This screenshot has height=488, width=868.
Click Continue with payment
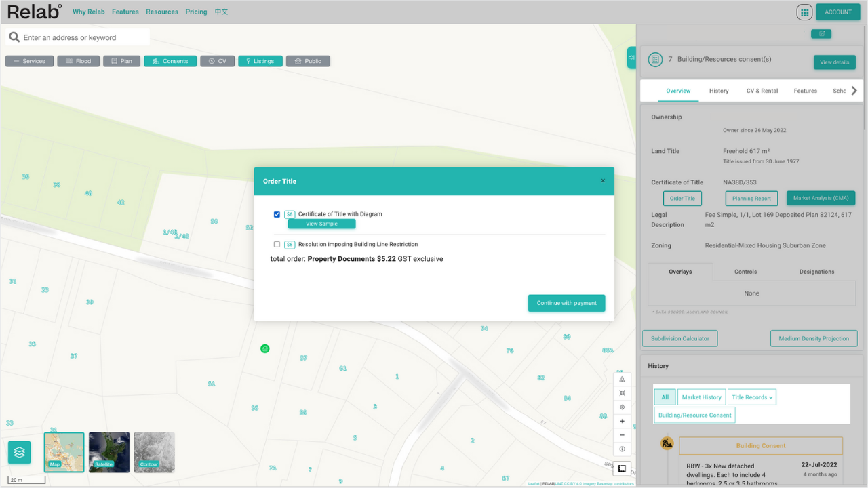pos(566,303)
